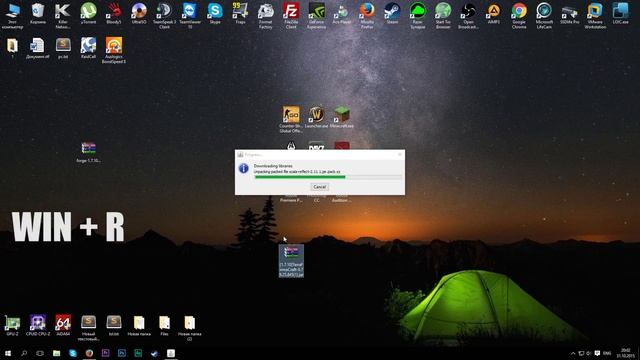This screenshot has height=360, width=640.
Task: Open the taskbar clock and date
Action: coord(625,353)
